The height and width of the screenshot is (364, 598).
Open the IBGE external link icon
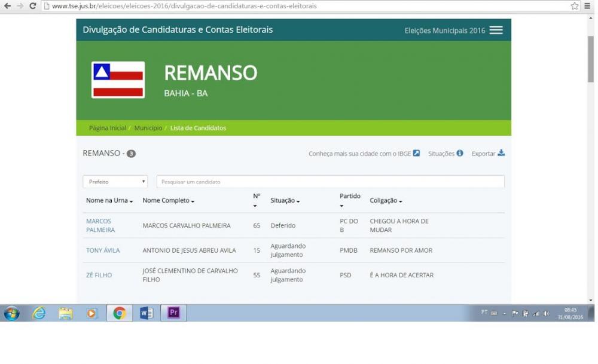(416, 153)
